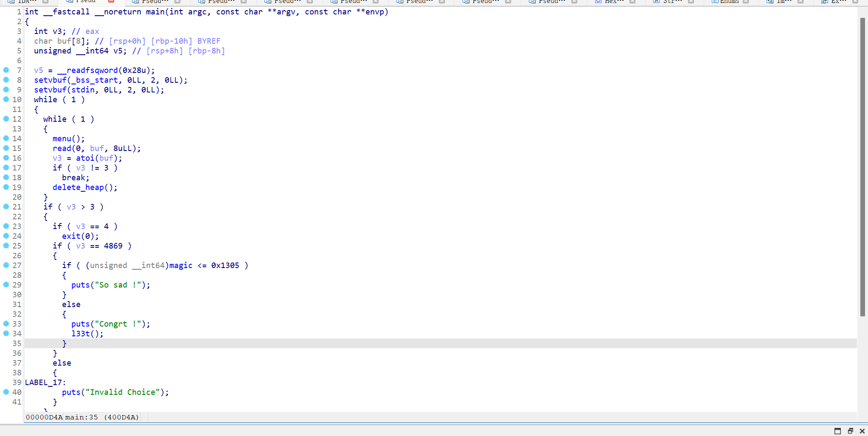Toggle breakpoint dot on line 16
The image size is (868, 436).
pyautogui.click(x=6, y=158)
